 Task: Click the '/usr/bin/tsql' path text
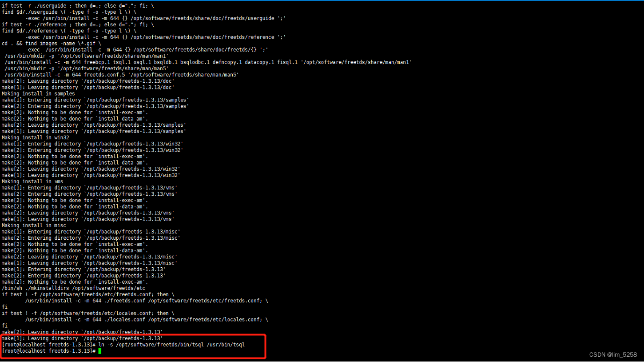227,345
